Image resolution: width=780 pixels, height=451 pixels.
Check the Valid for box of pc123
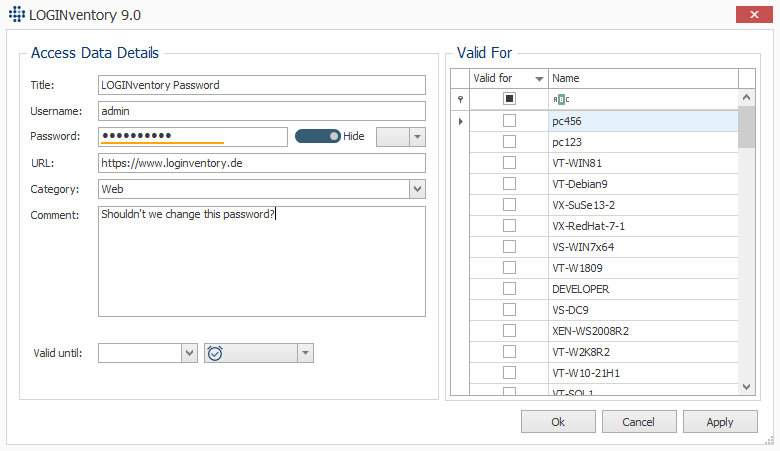[x=509, y=142]
